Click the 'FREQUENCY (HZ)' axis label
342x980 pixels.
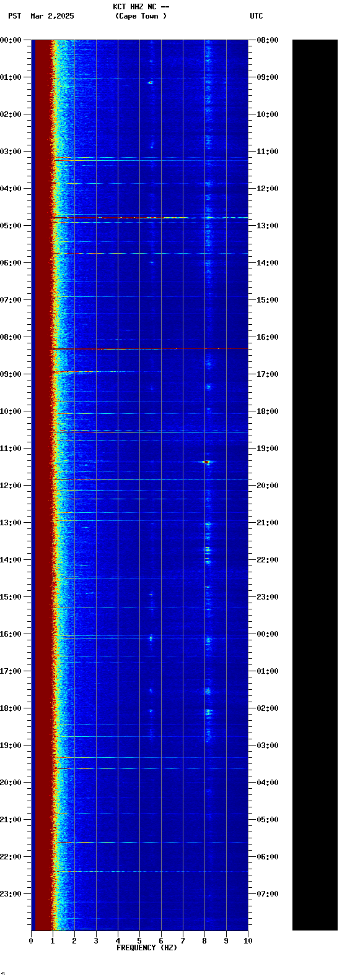pyautogui.click(x=147, y=948)
